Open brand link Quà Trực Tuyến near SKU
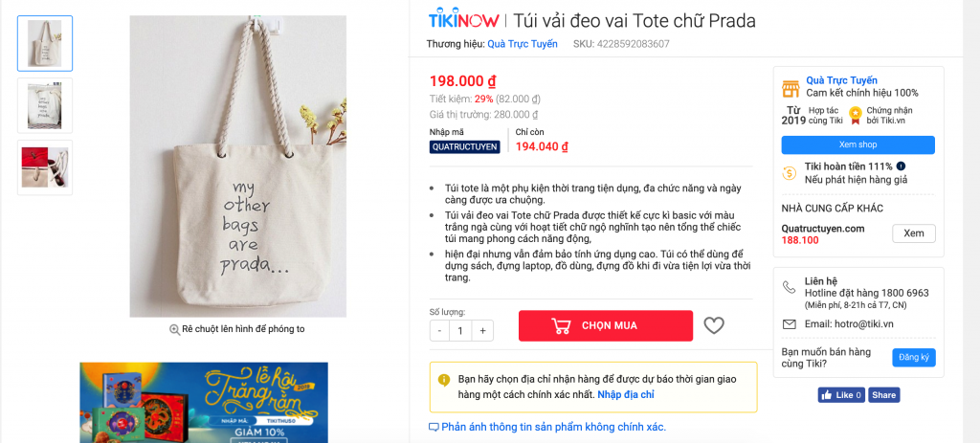 (x=522, y=44)
